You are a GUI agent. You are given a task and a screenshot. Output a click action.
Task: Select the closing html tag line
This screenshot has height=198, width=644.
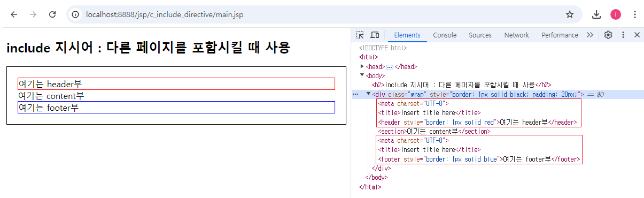370,187
